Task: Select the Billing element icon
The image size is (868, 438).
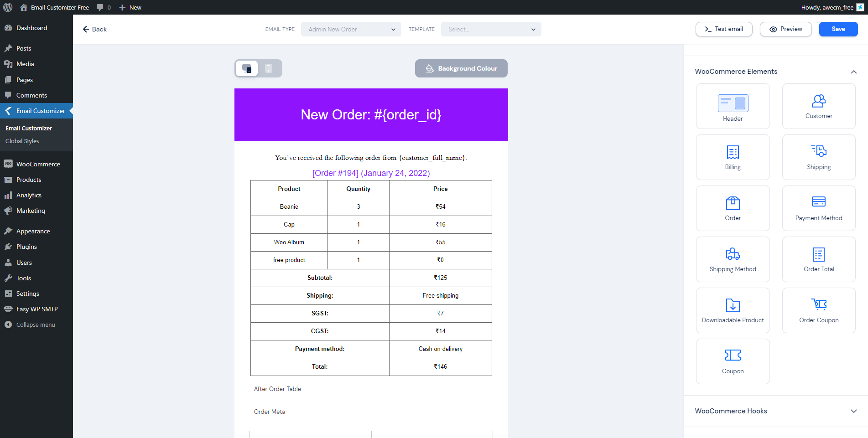Action: (733, 152)
